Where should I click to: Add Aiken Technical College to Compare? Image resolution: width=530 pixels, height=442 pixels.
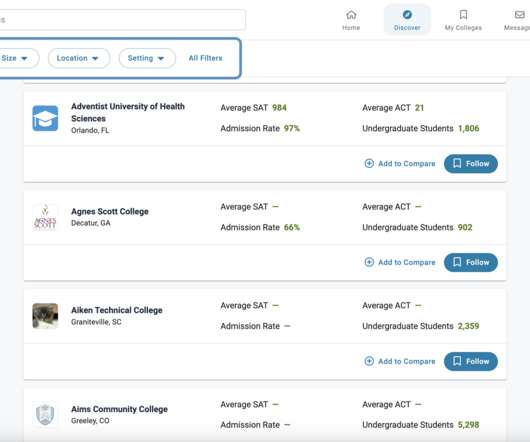click(400, 361)
